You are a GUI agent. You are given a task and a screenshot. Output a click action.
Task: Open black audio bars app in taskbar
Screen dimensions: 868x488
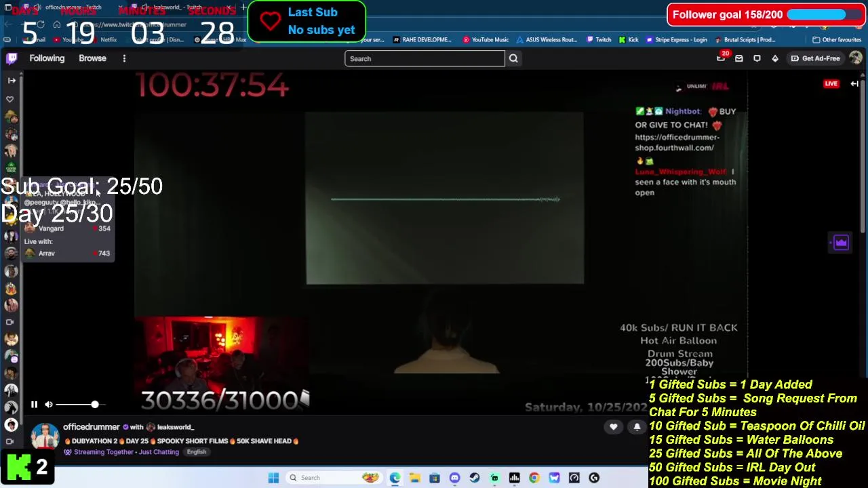click(x=514, y=478)
